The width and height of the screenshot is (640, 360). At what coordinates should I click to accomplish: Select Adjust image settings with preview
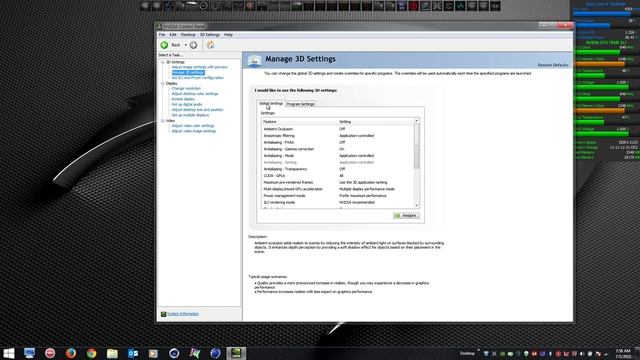pyautogui.click(x=199, y=67)
